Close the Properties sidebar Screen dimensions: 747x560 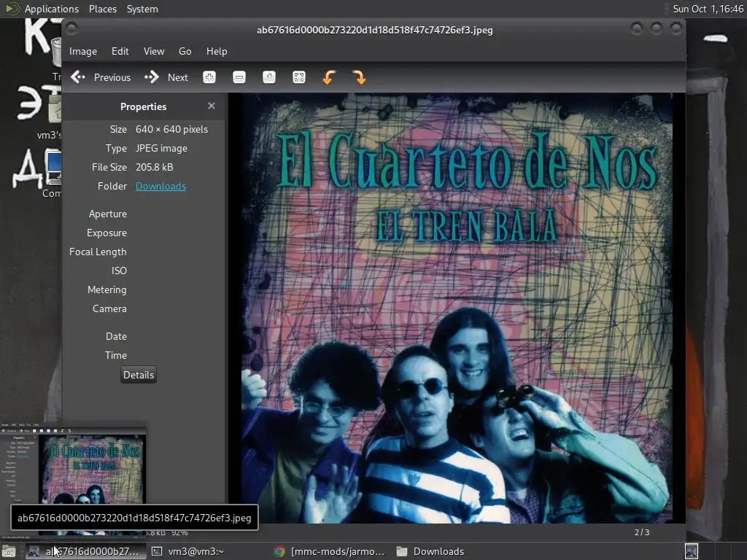click(x=212, y=106)
